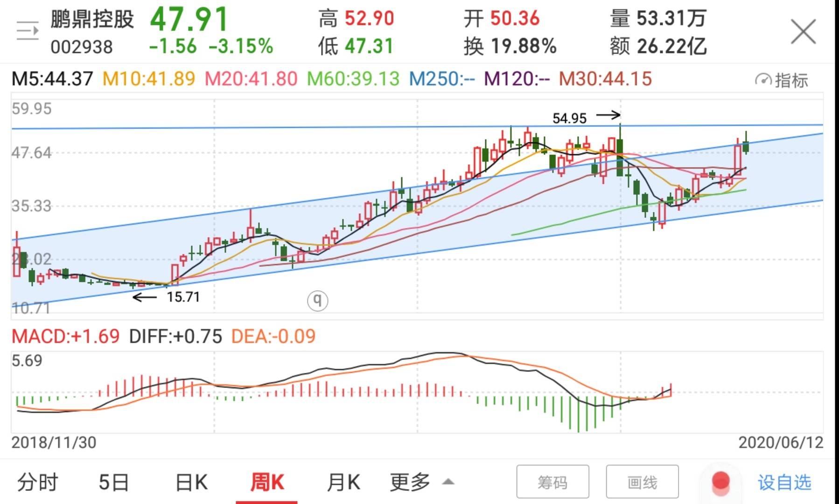This screenshot has width=839, height=504.
Task: Tap the latest MACD histogram bar
Action: (x=671, y=390)
